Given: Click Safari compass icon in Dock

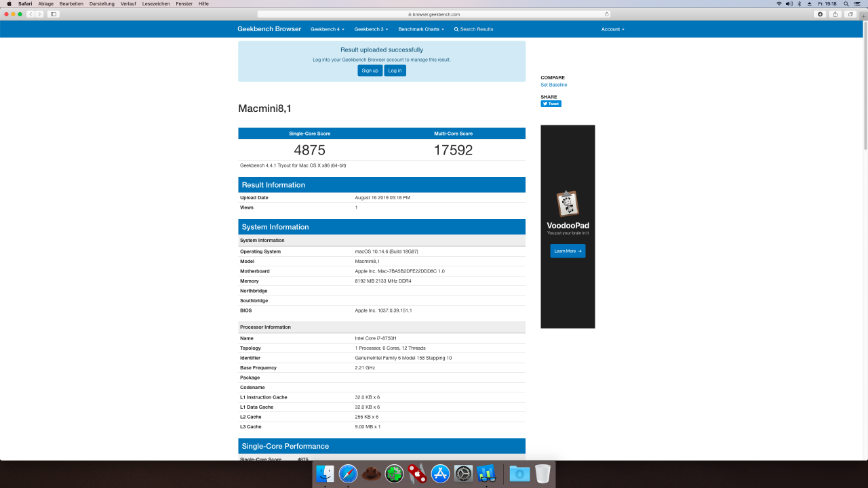Looking at the screenshot, I should coord(349,474).
